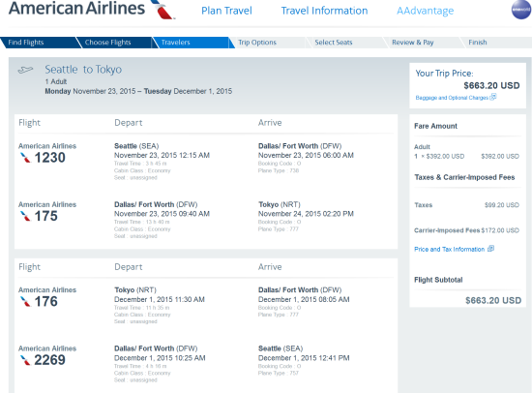532x393 pixels.
Task: Click the AA tail icon next to flight 175
Action: [25, 216]
